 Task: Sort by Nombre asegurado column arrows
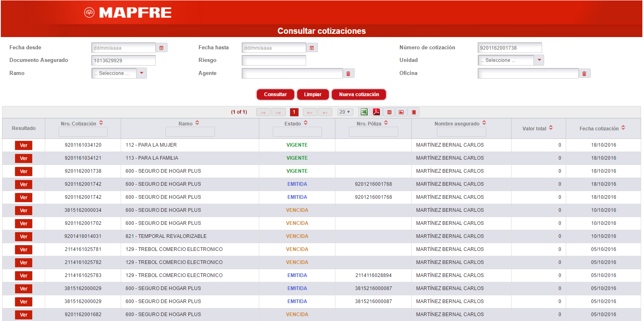pos(484,123)
